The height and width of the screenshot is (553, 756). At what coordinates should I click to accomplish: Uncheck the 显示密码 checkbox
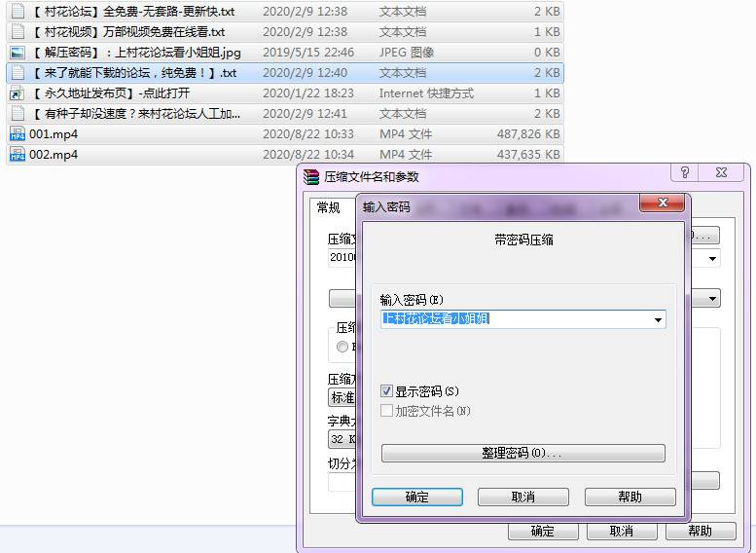[386, 391]
